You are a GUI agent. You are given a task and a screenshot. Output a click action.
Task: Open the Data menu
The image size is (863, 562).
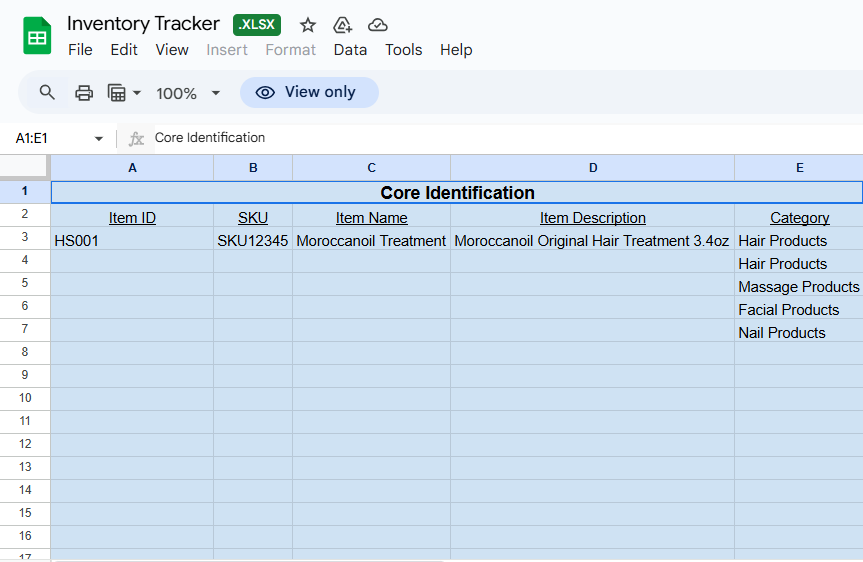pyautogui.click(x=350, y=50)
